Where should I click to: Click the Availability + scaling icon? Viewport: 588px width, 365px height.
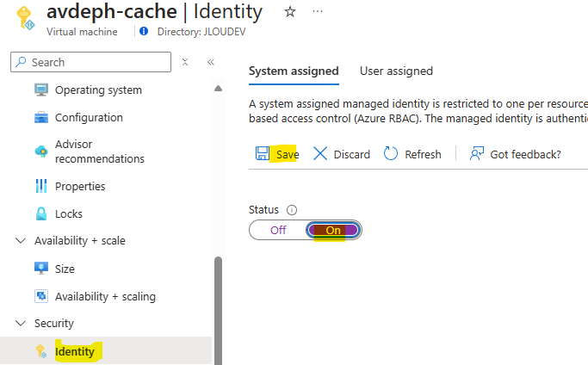[x=41, y=296]
